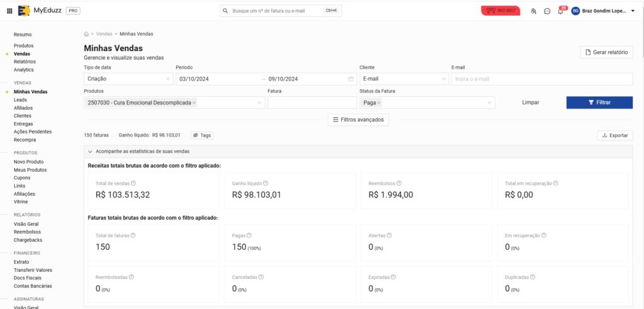The height and width of the screenshot is (309, 644).
Task: Open the affiliates people icon in header
Action: point(533,11)
